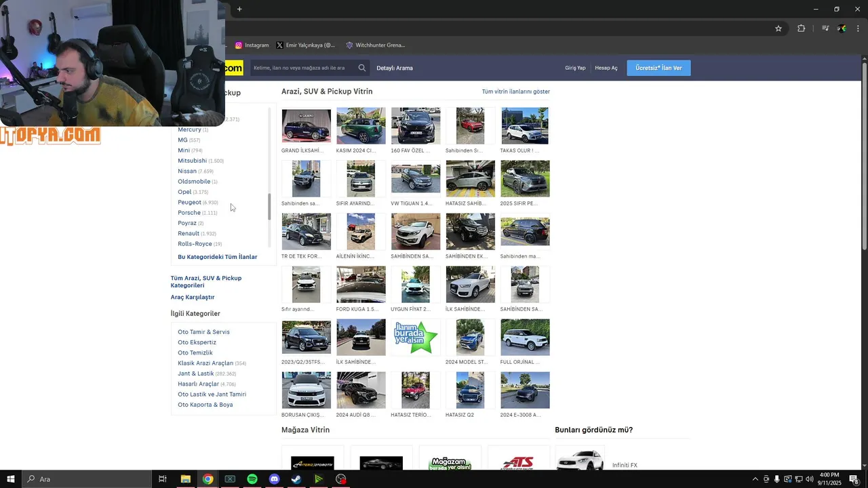The image size is (868, 488).
Task: Show all listings via Tüm vitrin ilanlarını göster
Action: coord(515,91)
